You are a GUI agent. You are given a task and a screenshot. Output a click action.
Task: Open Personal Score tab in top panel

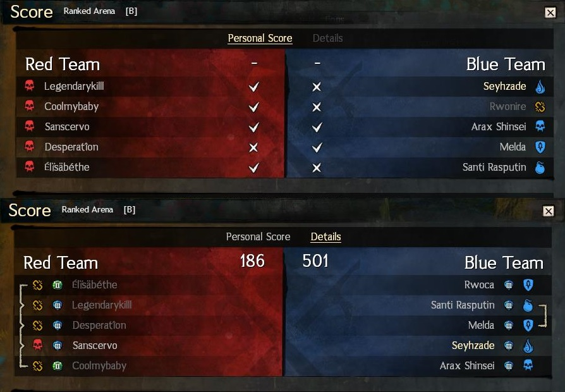(x=260, y=38)
